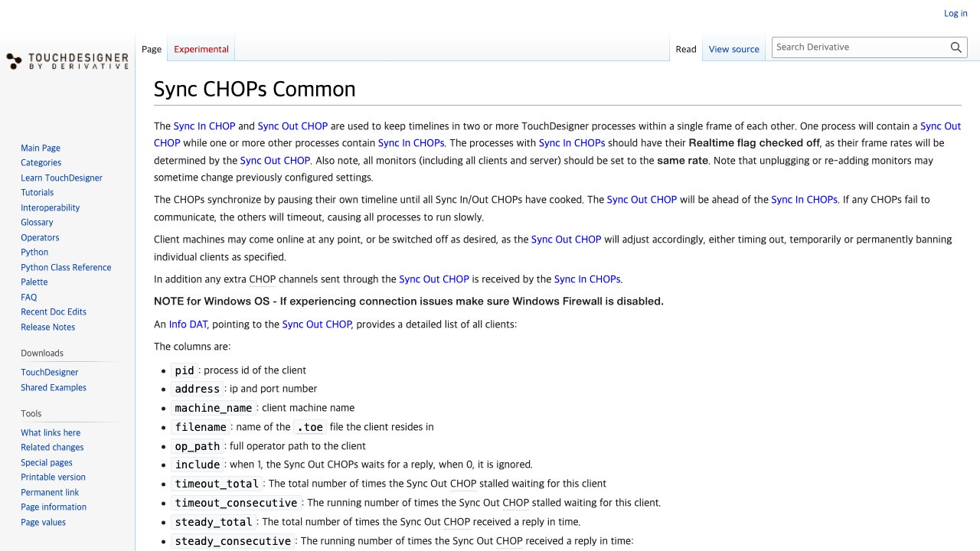Open Sync Out CHOP link before 'will be ahead'
The width and height of the screenshot is (980, 551).
point(642,200)
